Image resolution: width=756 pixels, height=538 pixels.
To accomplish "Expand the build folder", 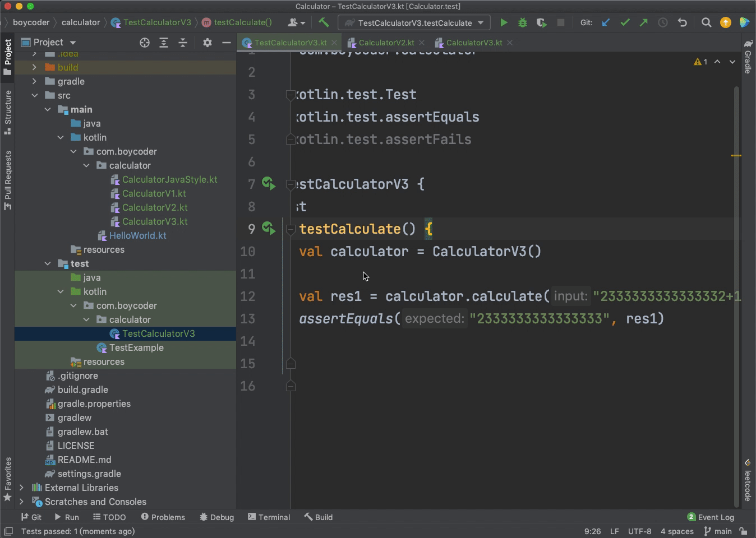I will click(34, 67).
